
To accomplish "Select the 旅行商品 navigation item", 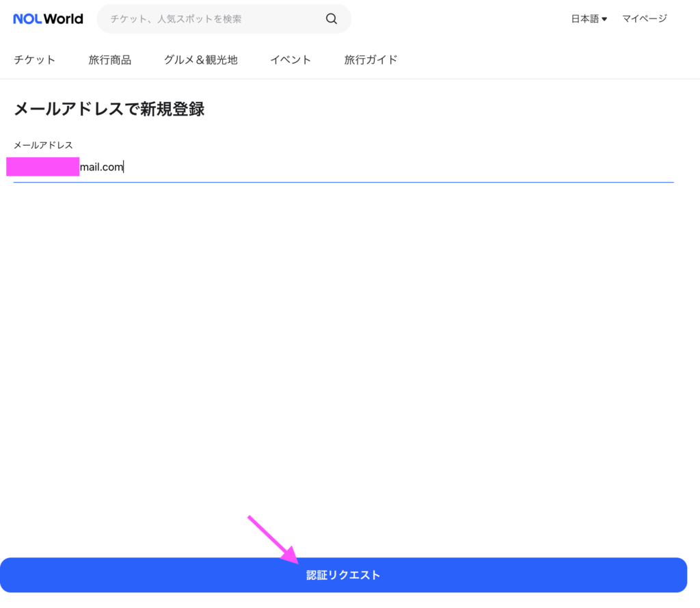I will pyautogui.click(x=109, y=60).
